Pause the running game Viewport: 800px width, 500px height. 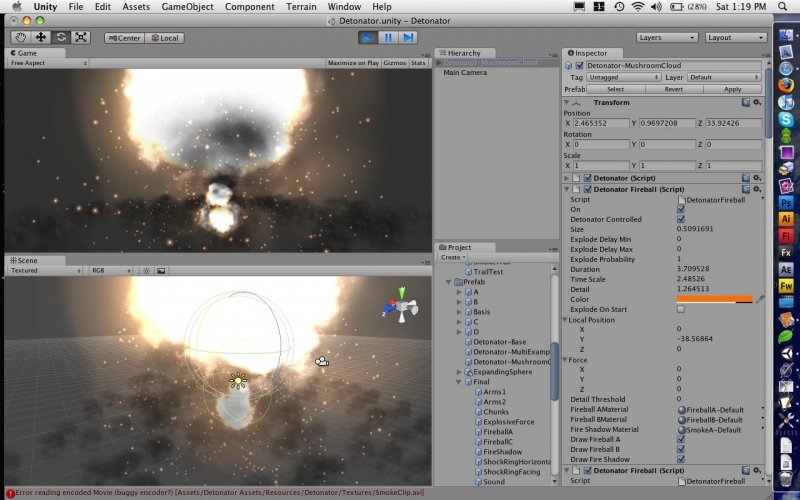pos(389,37)
